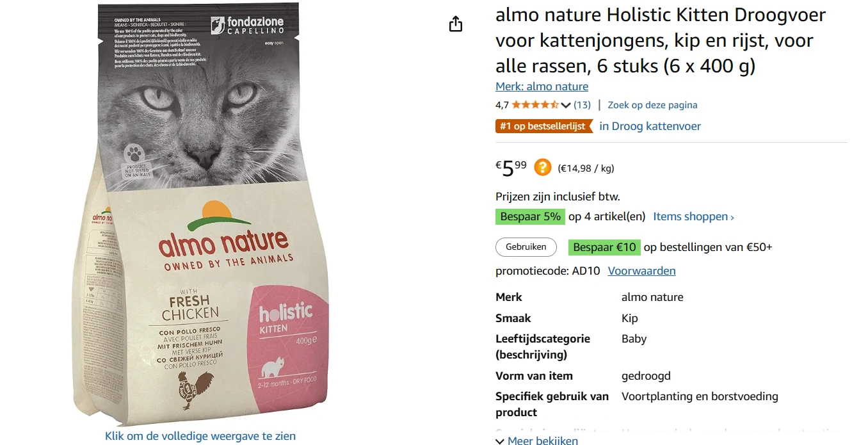The width and height of the screenshot is (868, 445).
Task: Click the orange #1 op bestsellerlijst badge
Action: click(x=545, y=126)
